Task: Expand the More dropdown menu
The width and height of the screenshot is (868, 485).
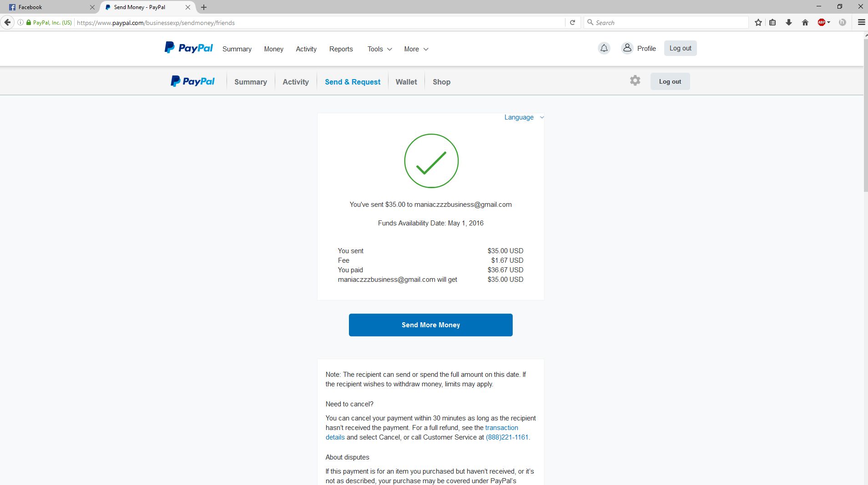Action: click(416, 49)
